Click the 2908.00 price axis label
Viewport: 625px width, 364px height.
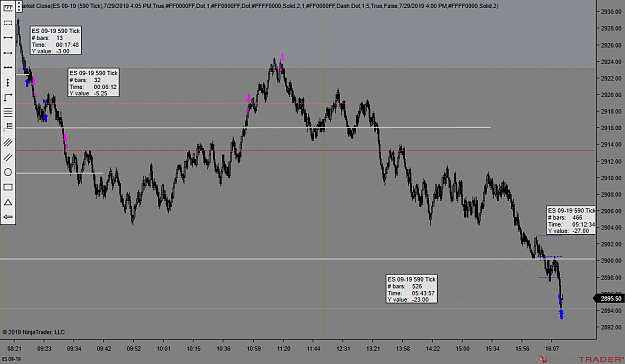pyautogui.click(x=611, y=195)
